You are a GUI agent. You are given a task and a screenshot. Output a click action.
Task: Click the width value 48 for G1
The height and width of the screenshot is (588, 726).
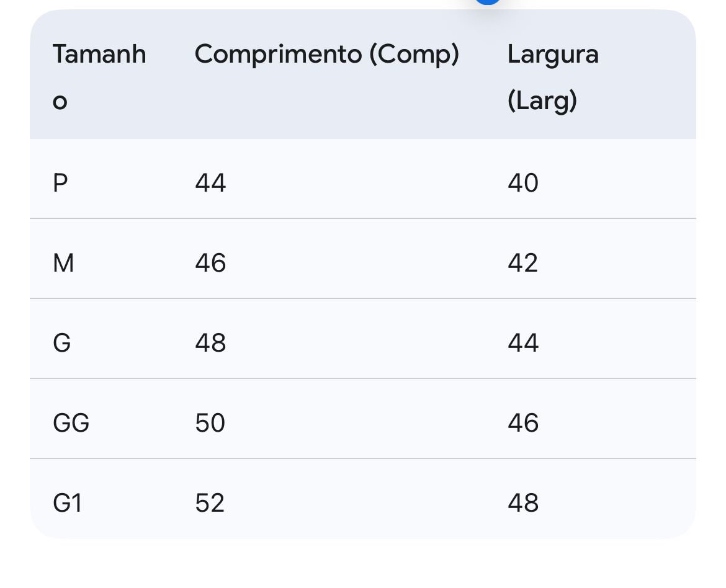(x=523, y=503)
